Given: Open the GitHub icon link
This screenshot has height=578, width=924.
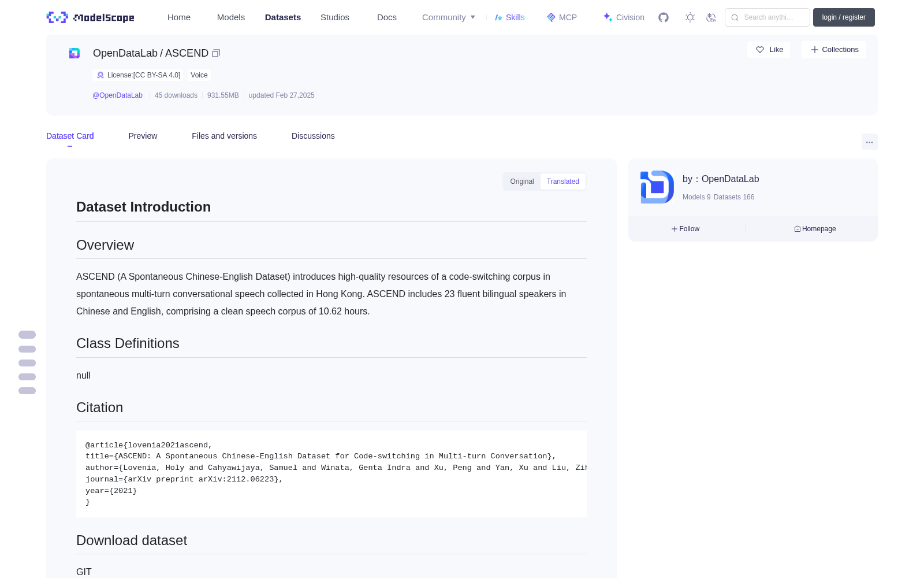Looking at the screenshot, I should [x=664, y=17].
